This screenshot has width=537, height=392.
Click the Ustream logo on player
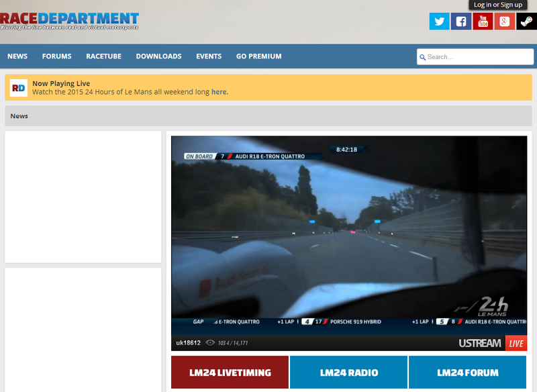479,343
